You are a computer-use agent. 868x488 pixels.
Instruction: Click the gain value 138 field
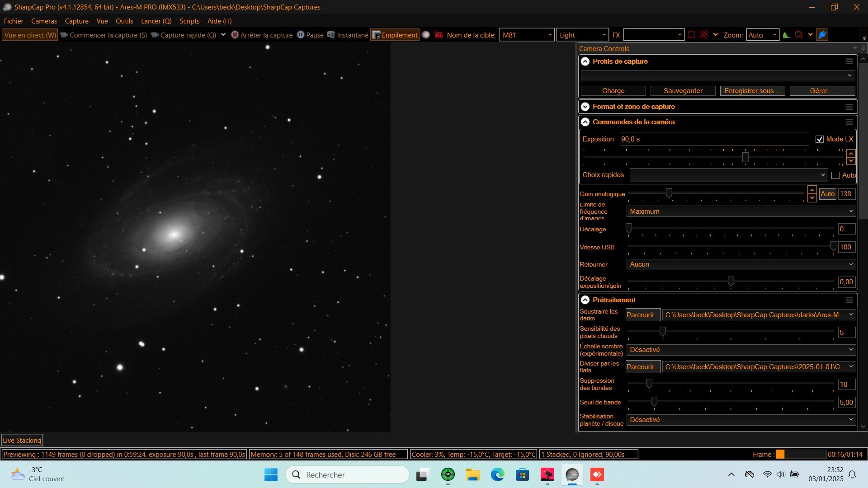(846, 194)
